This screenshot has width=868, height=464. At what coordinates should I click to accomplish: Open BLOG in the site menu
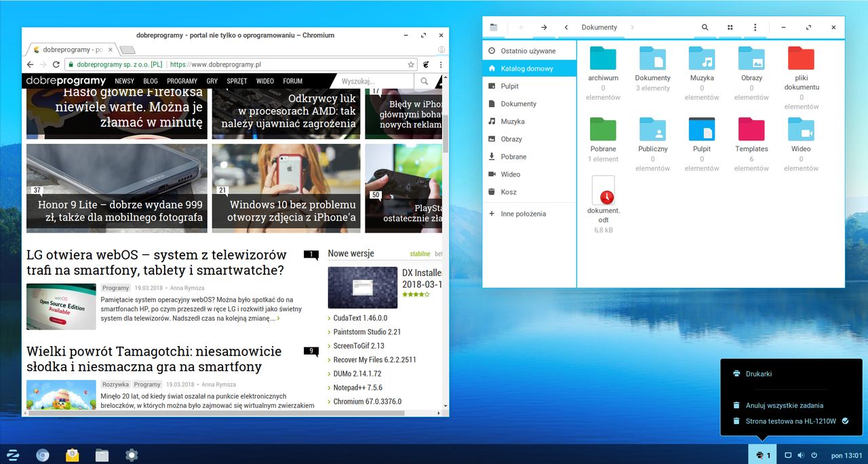(x=151, y=81)
